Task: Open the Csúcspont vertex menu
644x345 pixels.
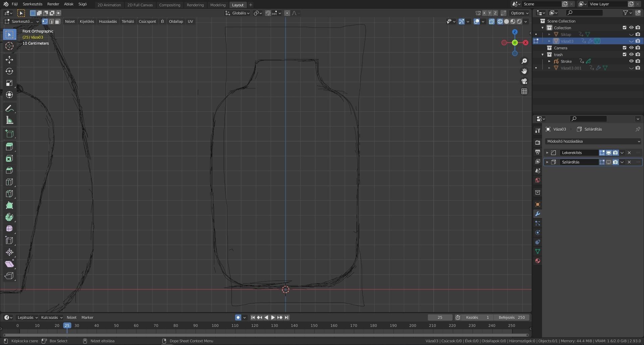Action: tap(147, 21)
